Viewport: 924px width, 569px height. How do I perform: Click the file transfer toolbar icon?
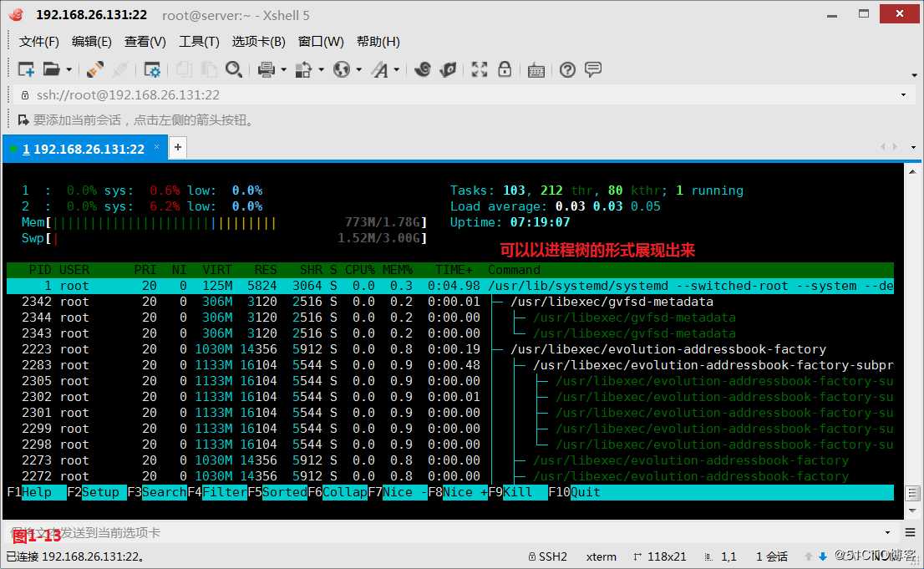coord(303,69)
